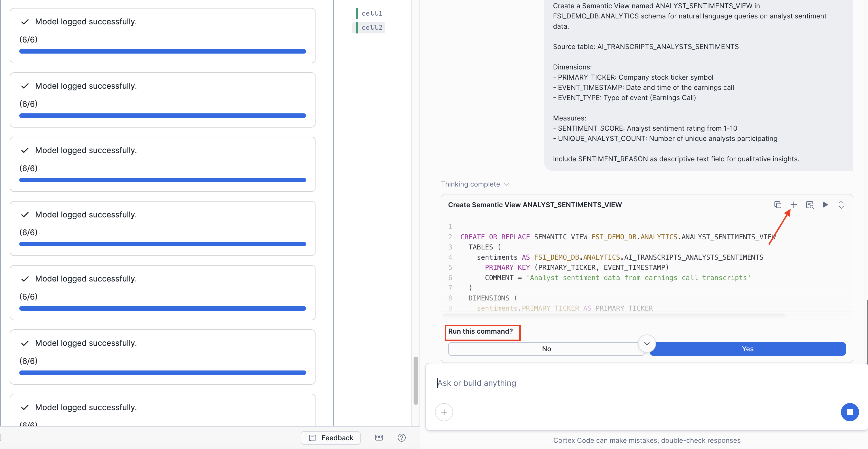Click No to decline the command
Viewport: 868px width, 449px height.
tap(546, 349)
